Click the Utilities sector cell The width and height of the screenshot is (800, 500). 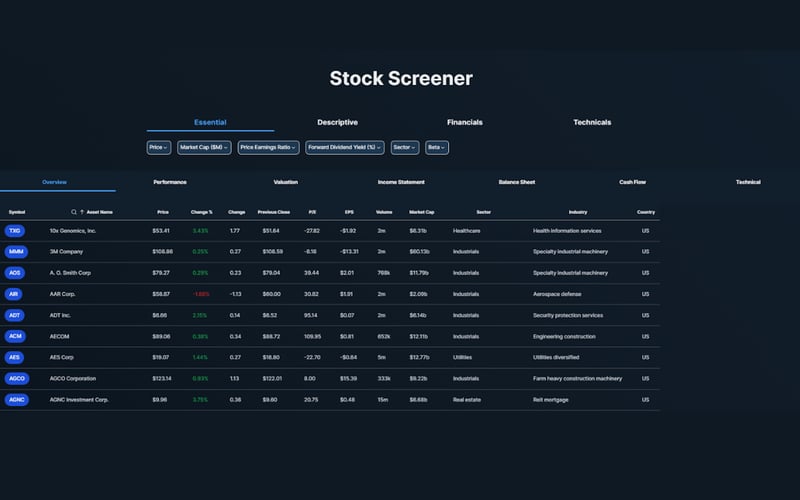point(462,358)
